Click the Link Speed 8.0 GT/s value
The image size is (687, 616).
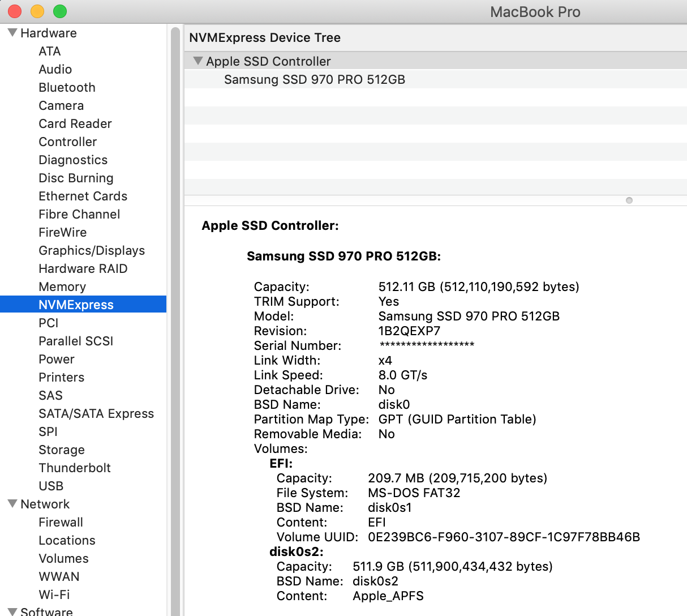(x=403, y=375)
